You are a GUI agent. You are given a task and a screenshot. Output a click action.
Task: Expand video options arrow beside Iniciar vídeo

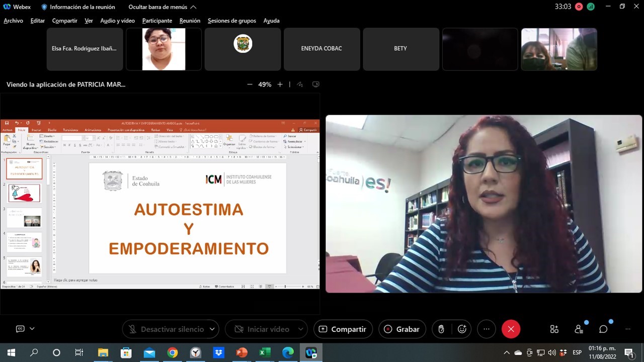pyautogui.click(x=300, y=329)
